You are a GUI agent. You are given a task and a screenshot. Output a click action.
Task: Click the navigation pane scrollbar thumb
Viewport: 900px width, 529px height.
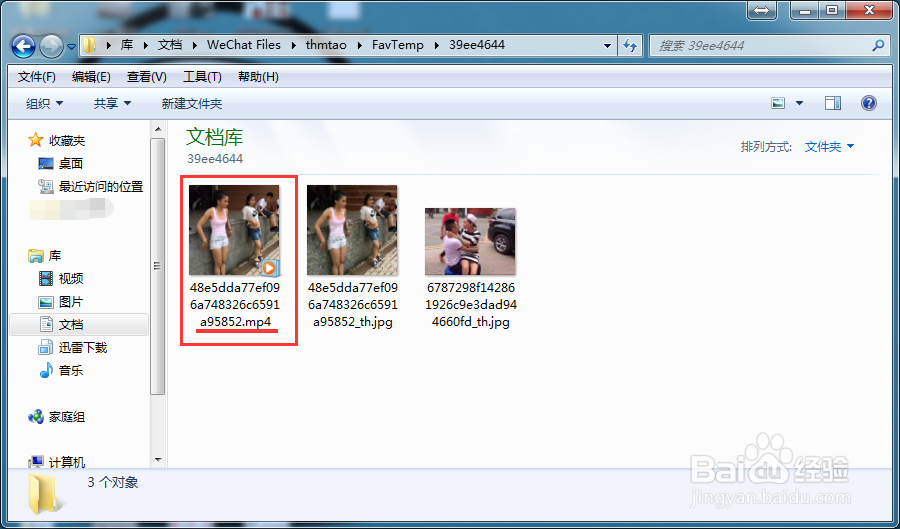click(x=157, y=266)
